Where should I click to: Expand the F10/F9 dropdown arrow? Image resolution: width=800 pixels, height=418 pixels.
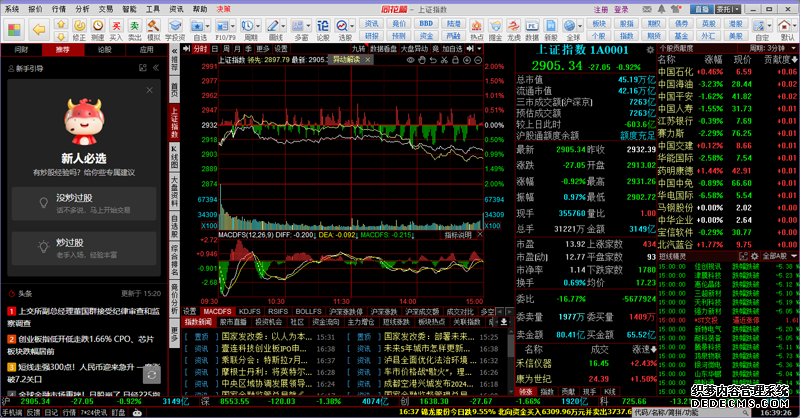tap(233, 25)
